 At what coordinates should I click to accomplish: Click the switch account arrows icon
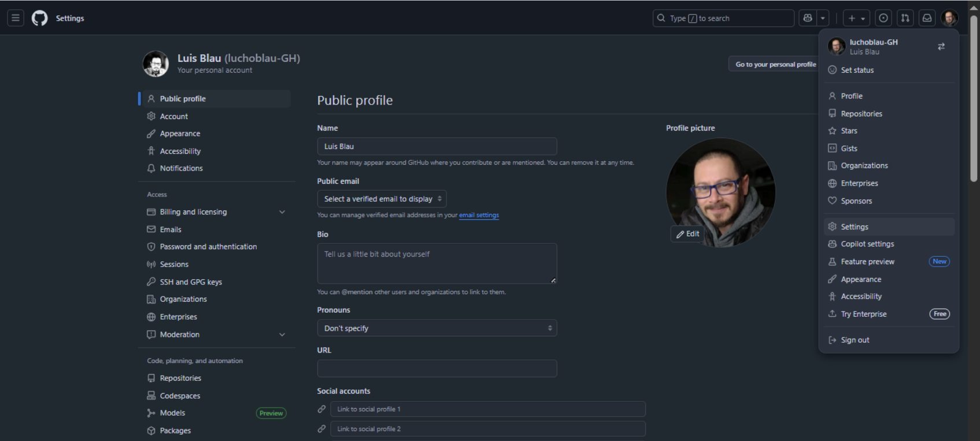[x=941, y=46]
